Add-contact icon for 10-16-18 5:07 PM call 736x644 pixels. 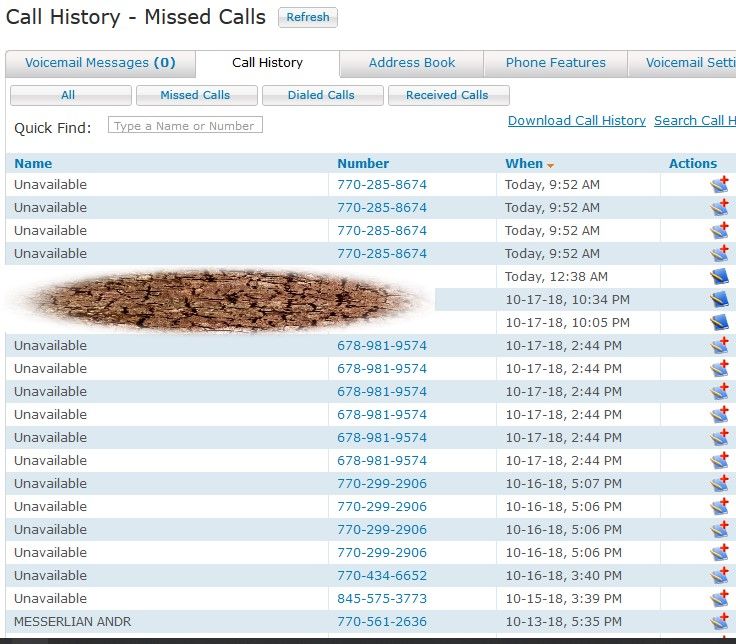pos(719,484)
